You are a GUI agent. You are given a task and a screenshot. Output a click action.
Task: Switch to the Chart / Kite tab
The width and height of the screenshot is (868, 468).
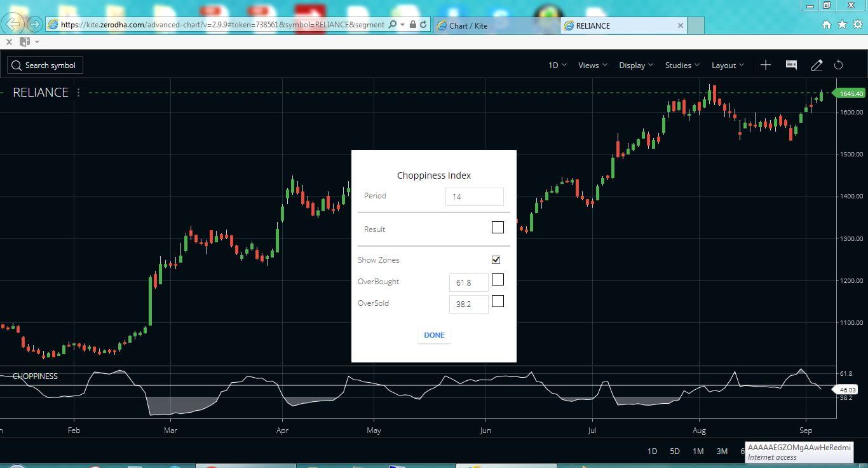tap(496, 25)
